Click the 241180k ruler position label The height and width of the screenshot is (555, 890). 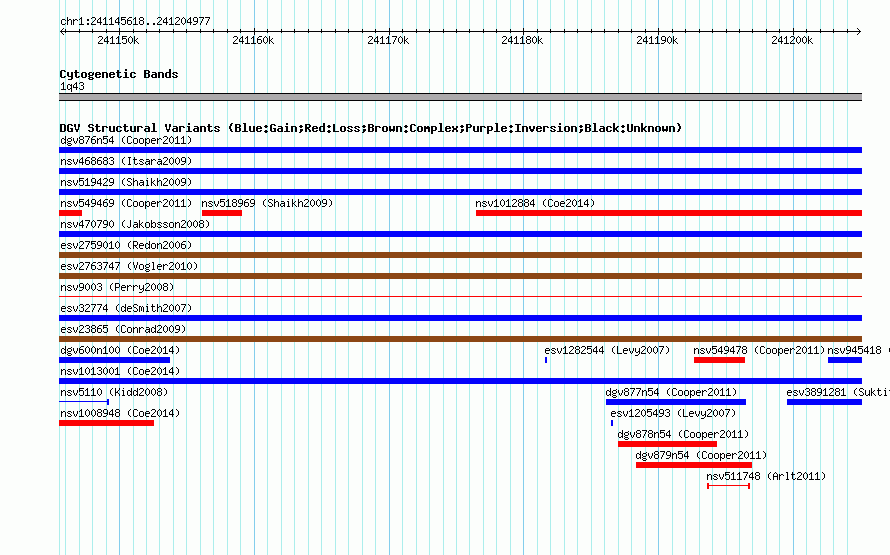(522, 40)
